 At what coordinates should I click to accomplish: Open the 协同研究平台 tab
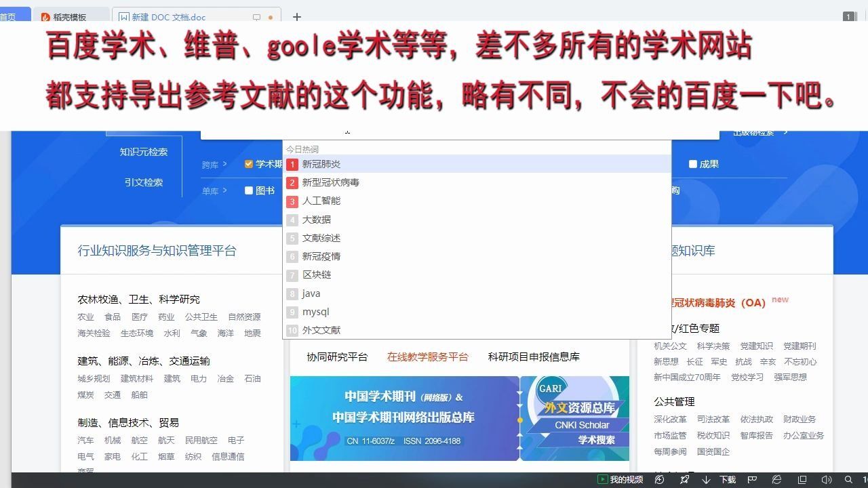[x=337, y=357]
